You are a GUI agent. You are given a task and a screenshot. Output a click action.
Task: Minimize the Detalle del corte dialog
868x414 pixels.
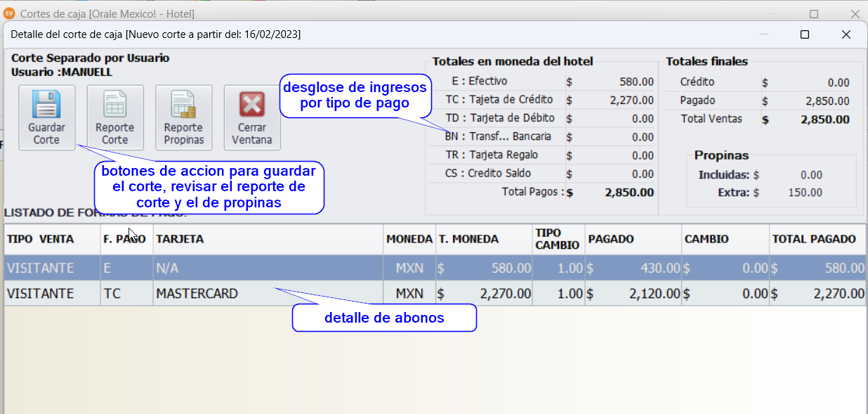coord(763,34)
